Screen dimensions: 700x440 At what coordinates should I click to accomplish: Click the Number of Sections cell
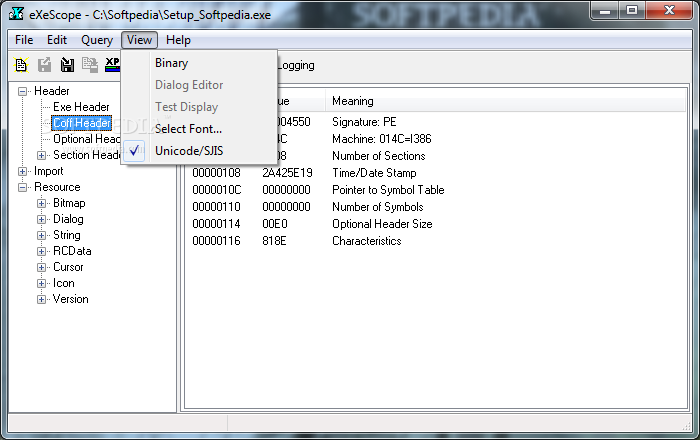coord(379,156)
